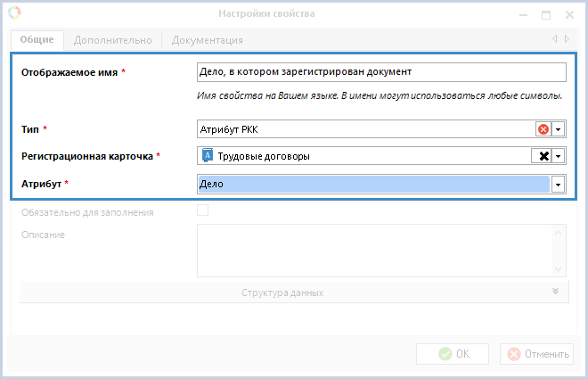Minimize the Настройки свойства window
Viewport: 588px width, 379px height.
(x=522, y=14)
